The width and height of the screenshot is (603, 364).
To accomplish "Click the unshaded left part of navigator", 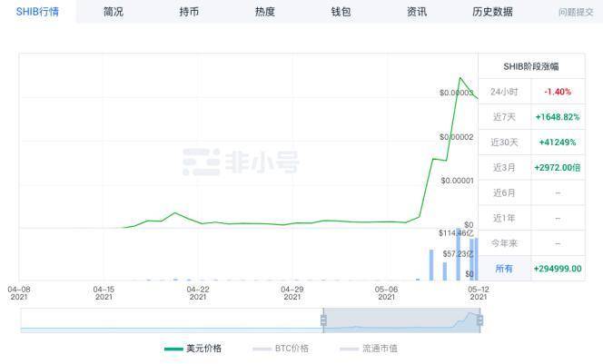I will tap(173, 320).
